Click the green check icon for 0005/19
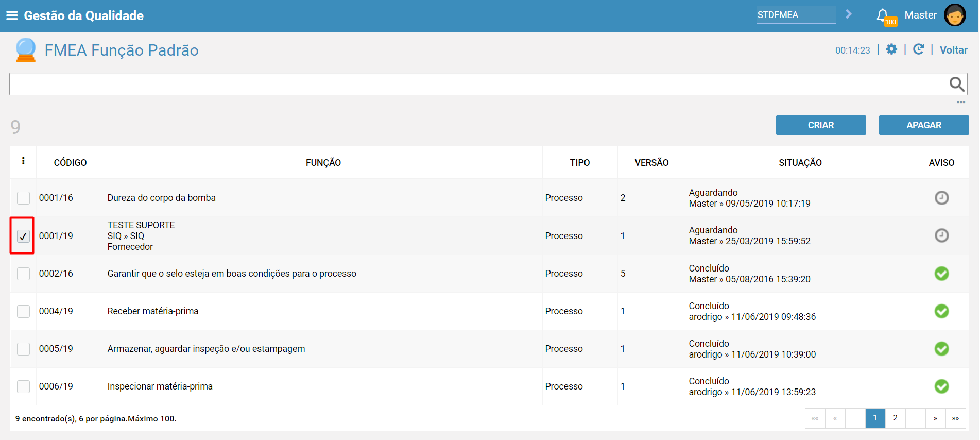This screenshot has height=440, width=980. point(941,349)
